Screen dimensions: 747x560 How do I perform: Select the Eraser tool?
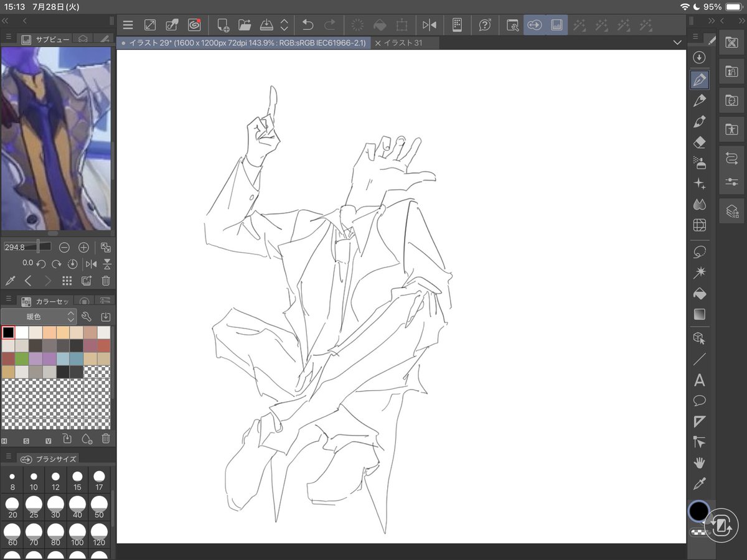tap(700, 142)
